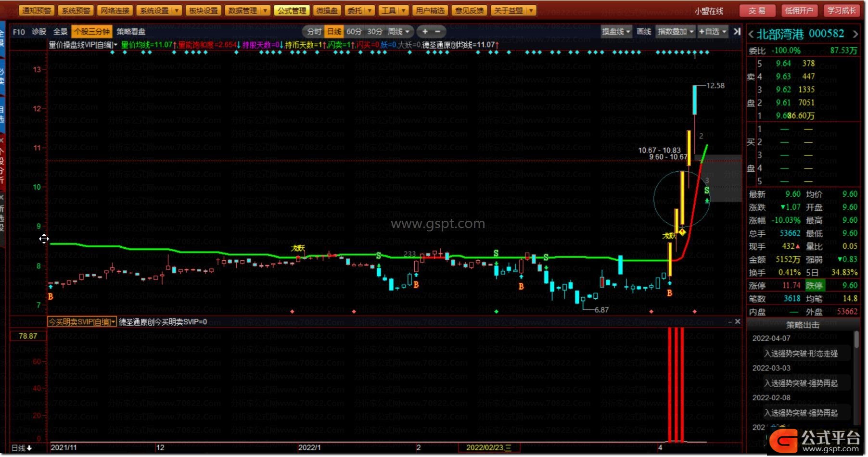Select 分时 intraday period
Image resolution: width=868 pixels, height=457 pixels.
pos(314,32)
